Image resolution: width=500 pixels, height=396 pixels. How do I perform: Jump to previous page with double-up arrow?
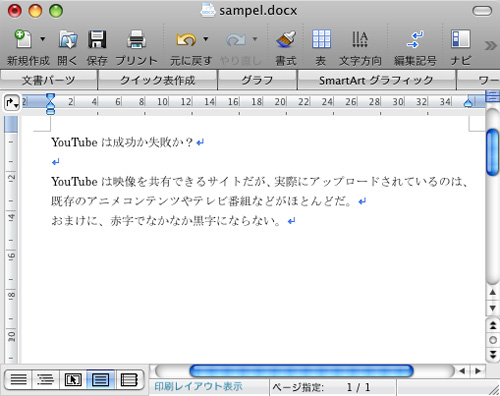tap(493, 325)
